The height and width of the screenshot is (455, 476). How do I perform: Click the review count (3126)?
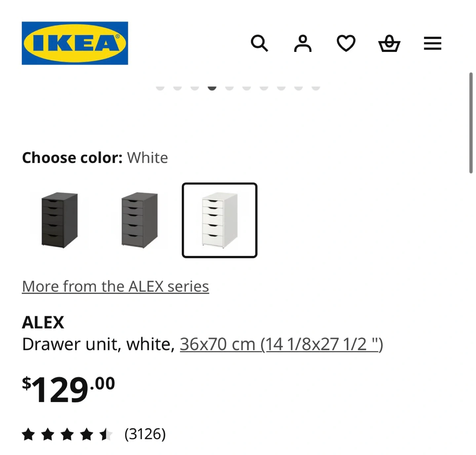145,434
